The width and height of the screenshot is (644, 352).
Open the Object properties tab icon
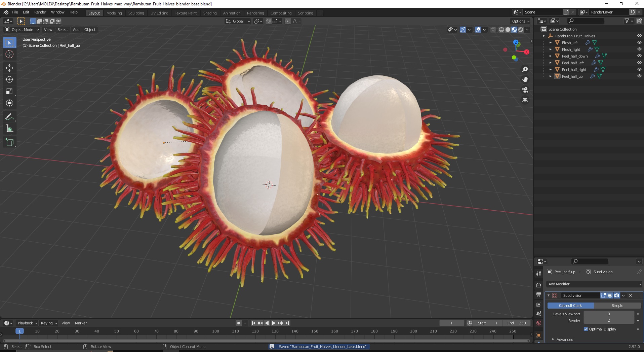pyautogui.click(x=539, y=335)
